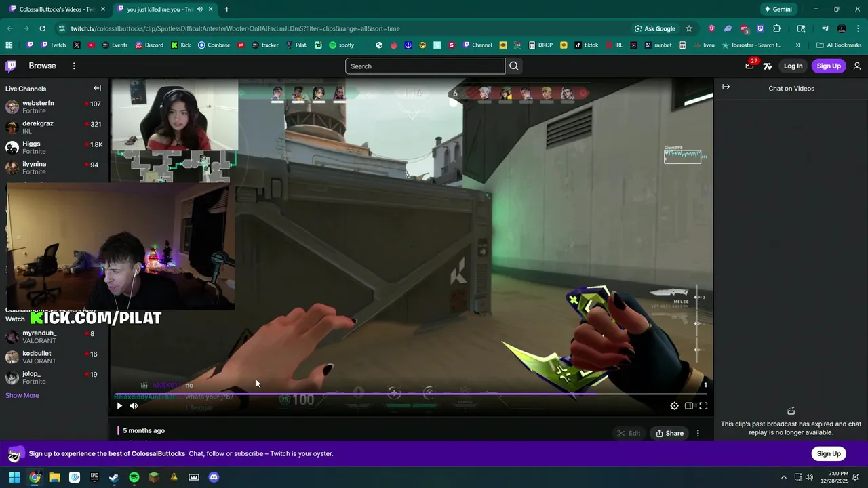This screenshot has height=488, width=868.
Task: Open the user profile menu icon
Action: [857, 66]
